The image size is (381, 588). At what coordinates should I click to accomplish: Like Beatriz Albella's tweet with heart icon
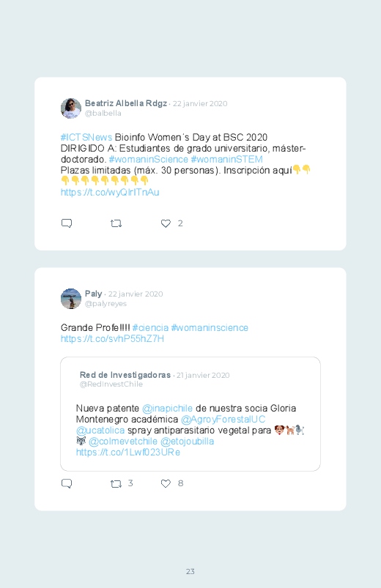click(166, 223)
